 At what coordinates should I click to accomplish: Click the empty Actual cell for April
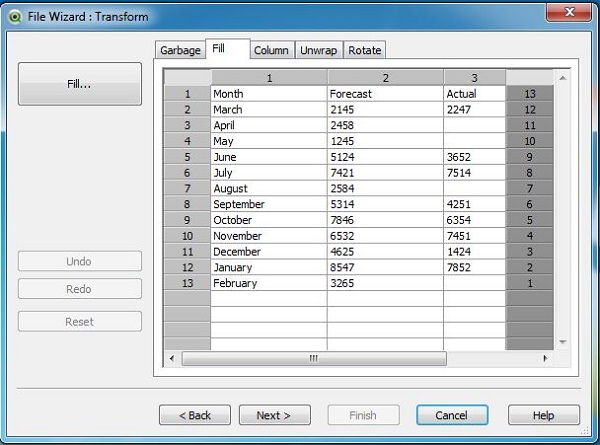(x=474, y=125)
